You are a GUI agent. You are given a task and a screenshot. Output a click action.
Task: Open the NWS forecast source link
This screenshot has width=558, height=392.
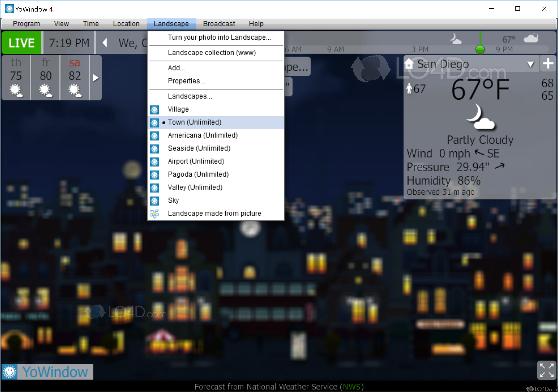351,386
